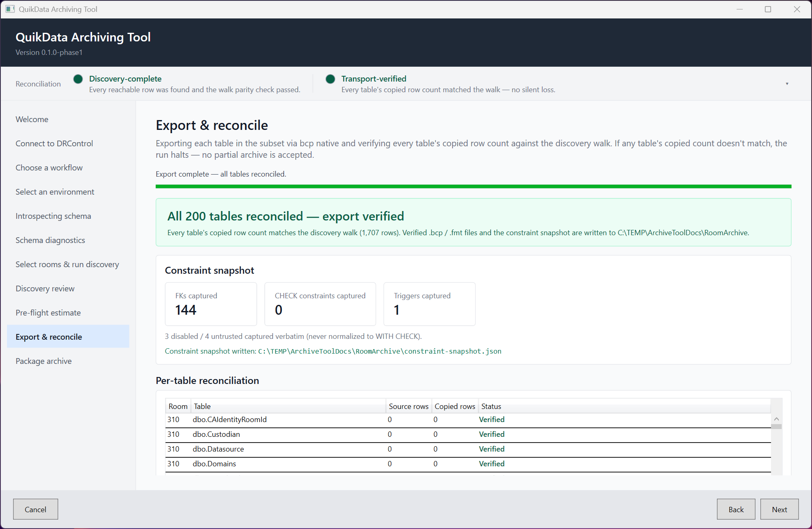Screen dimensions: 812x529
Task: Click the FKs captured 144 card
Action: [x=211, y=304]
